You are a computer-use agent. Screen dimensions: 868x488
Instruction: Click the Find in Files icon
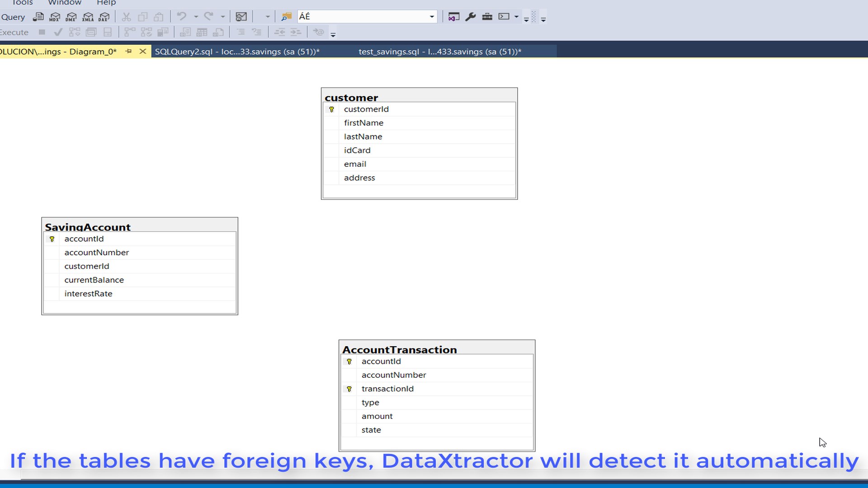286,17
